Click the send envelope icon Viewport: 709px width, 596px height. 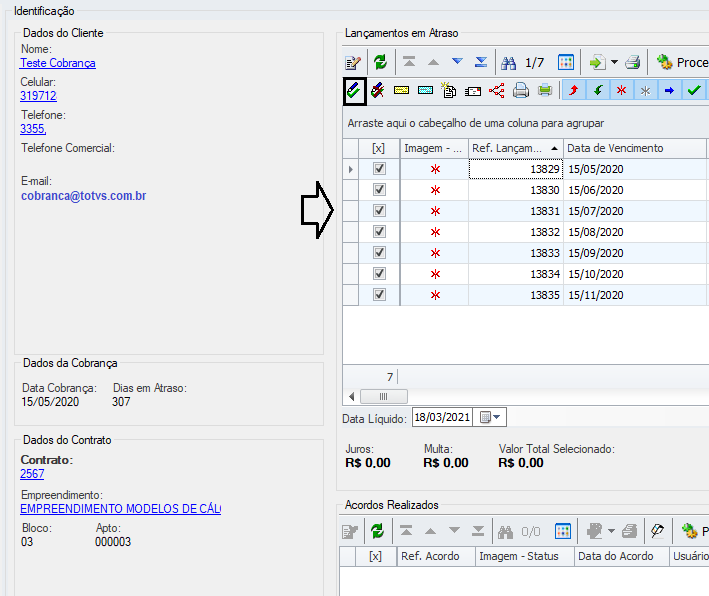(x=473, y=91)
